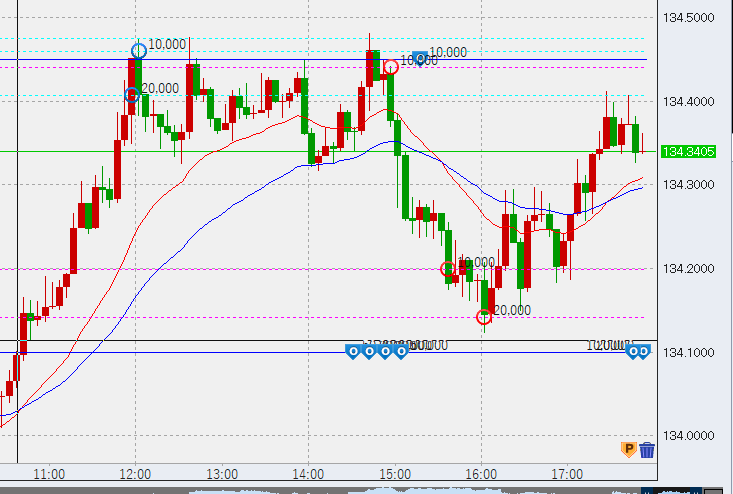Click the blue trash can icon
This screenshot has height=494, width=733.
coord(647,450)
